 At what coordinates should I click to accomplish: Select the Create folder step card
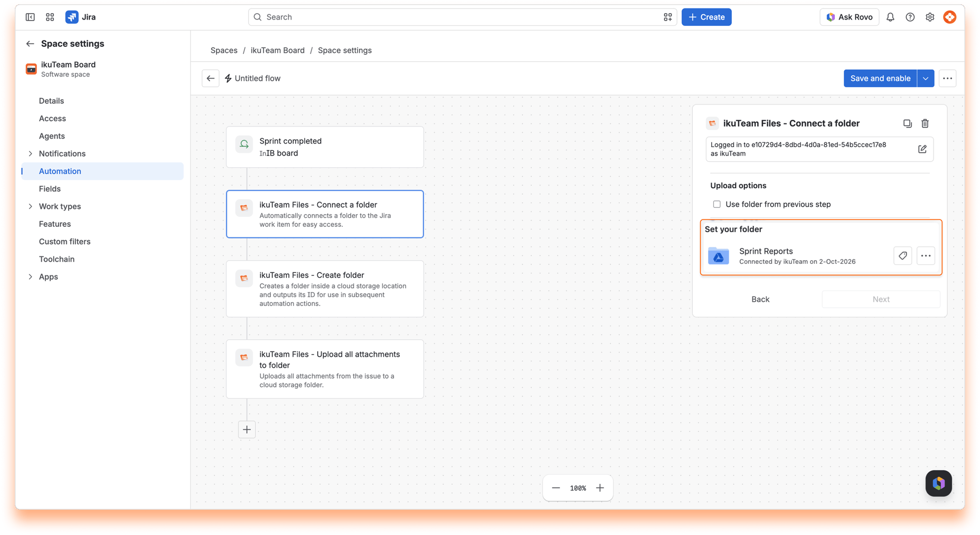pos(325,289)
